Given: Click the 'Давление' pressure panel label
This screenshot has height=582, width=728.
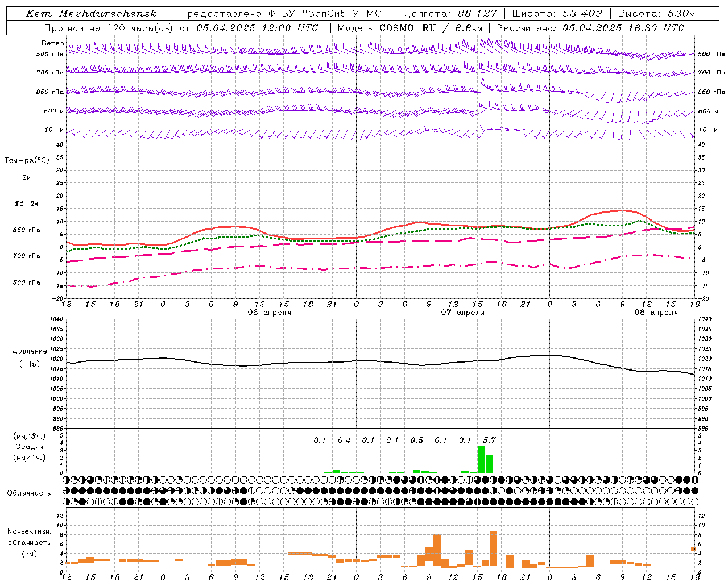Looking at the screenshot, I should 30,351.
